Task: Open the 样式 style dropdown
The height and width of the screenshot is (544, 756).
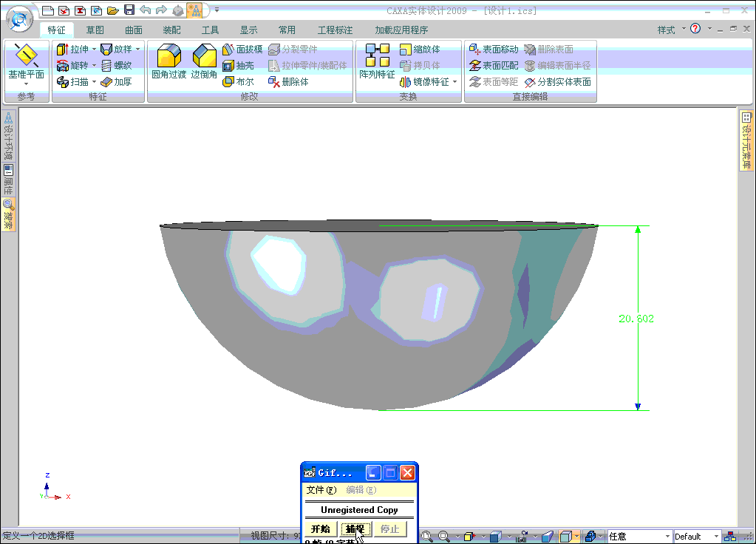Action: pos(671,30)
